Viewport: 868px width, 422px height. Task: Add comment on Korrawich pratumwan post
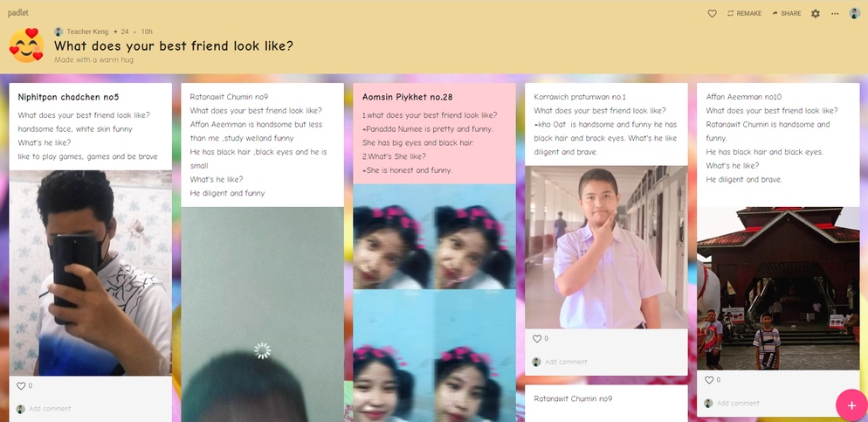tap(566, 362)
